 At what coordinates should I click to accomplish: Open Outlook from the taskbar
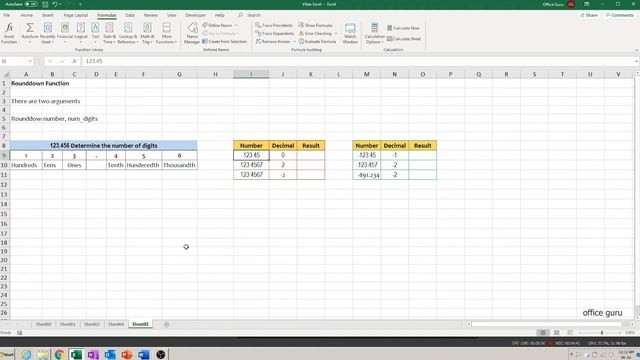tap(110, 354)
